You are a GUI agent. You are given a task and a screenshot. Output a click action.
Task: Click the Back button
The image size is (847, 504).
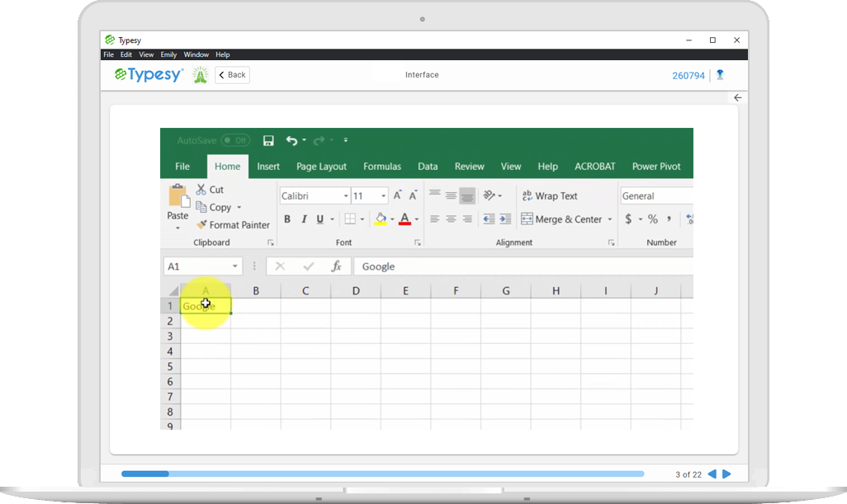coord(232,75)
